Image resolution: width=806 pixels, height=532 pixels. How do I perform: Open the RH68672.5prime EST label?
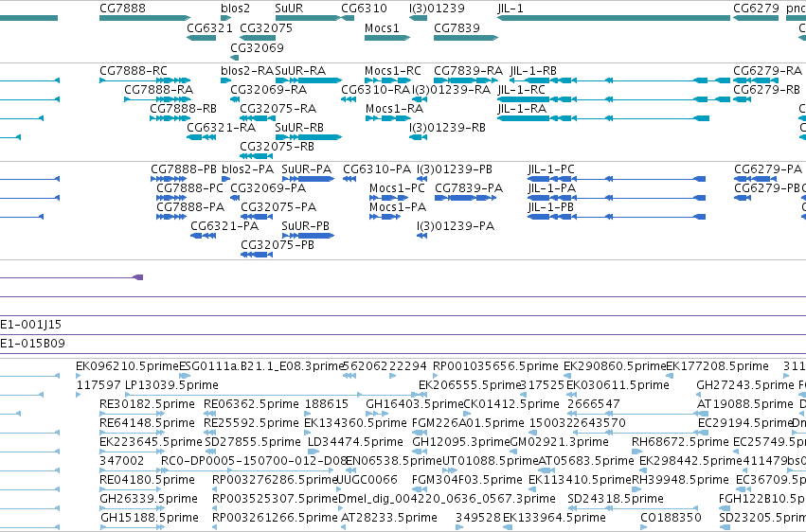[680, 442]
